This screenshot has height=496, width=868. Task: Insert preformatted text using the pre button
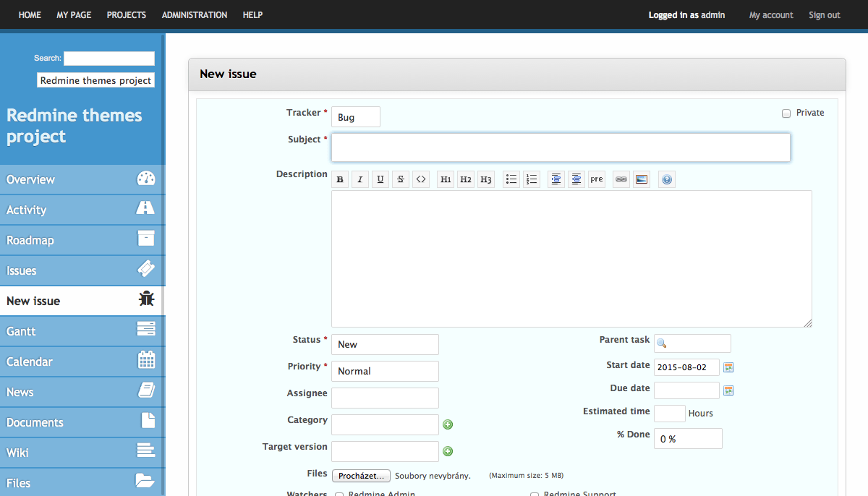click(596, 179)
